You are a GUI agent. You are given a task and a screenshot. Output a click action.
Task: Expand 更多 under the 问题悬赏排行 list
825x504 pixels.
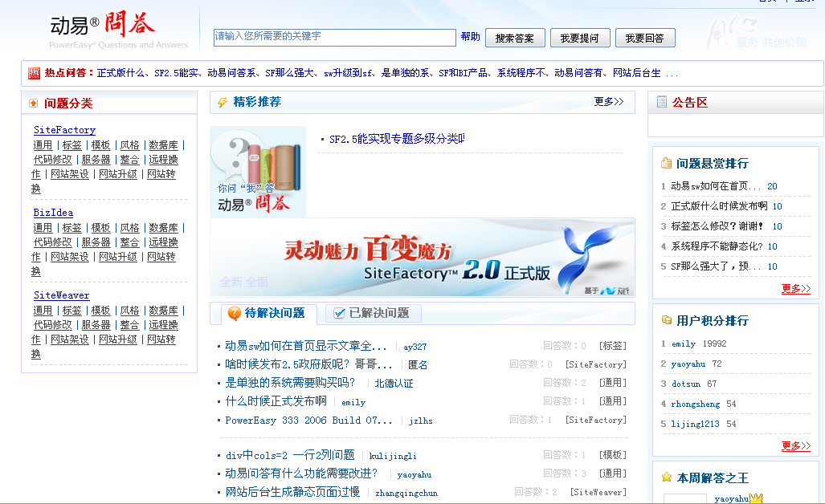[x=795, y=288]
